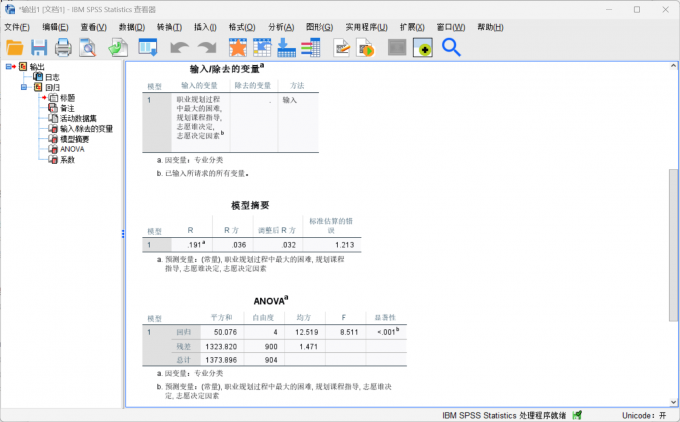Click the 回归 book icon in outline

tap(38, 87)
